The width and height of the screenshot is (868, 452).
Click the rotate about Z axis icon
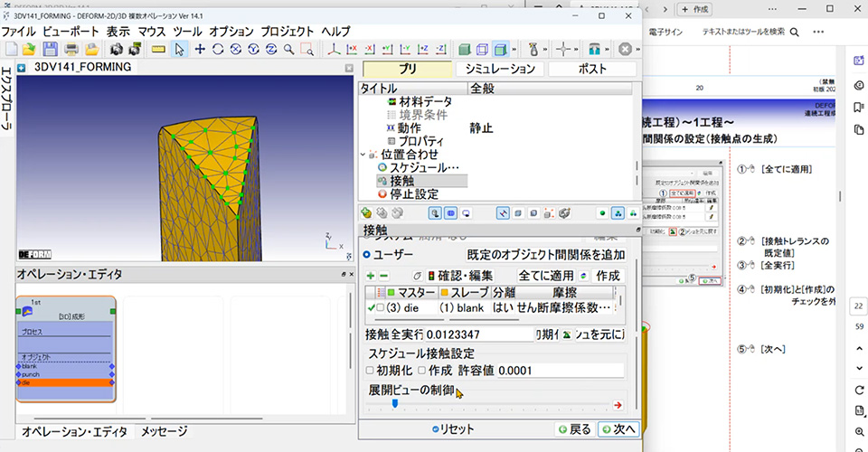tap(271, 49)
